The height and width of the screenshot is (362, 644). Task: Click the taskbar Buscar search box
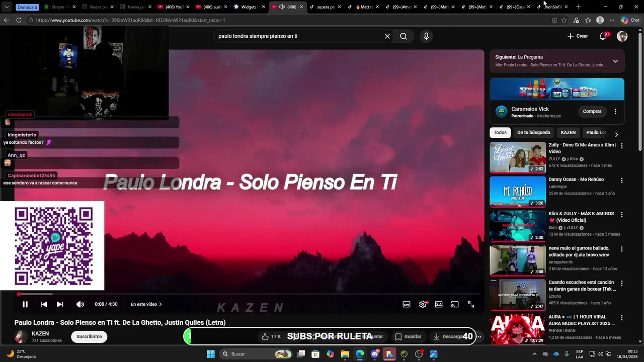tap(256, 354)
